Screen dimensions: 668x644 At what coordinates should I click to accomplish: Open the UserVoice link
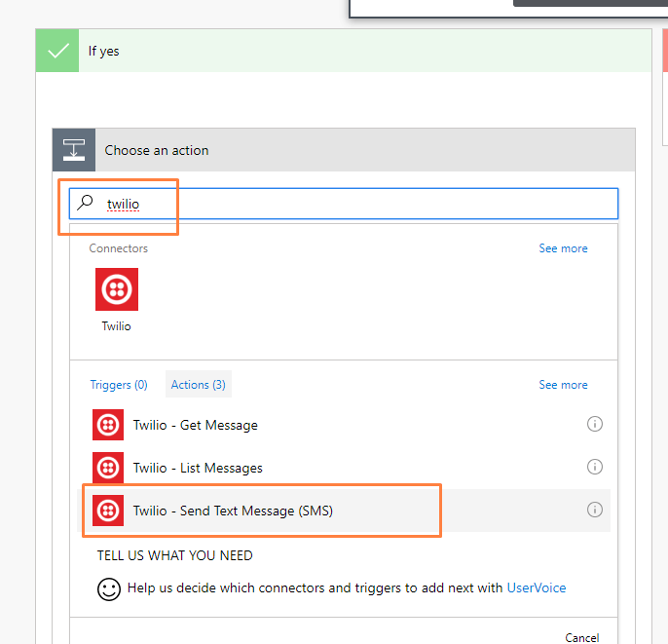[537, 587]
